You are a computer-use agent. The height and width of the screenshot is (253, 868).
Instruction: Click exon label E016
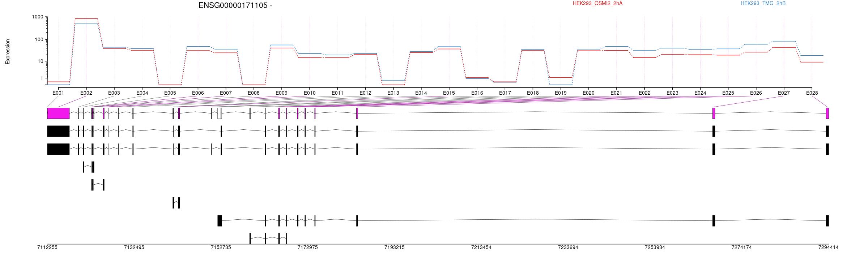tap(477, 93)
